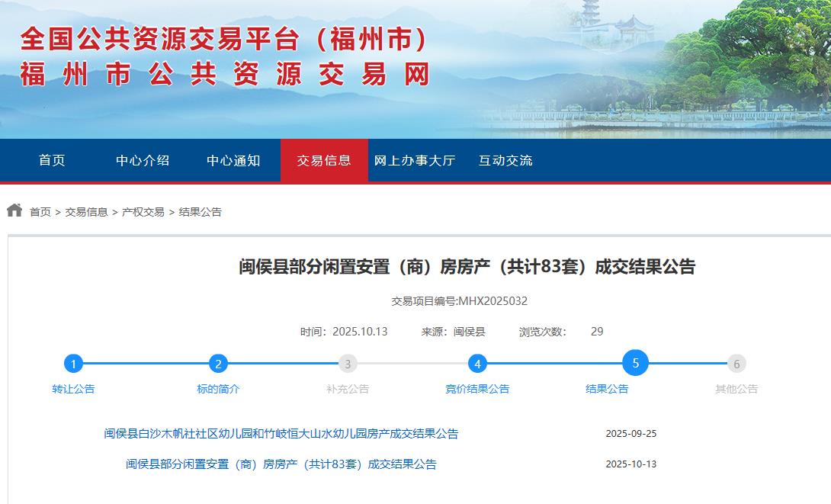Click the 交易信息 breadcrumb link
This screenshot has height=504, width=831.
click(86, 212)
